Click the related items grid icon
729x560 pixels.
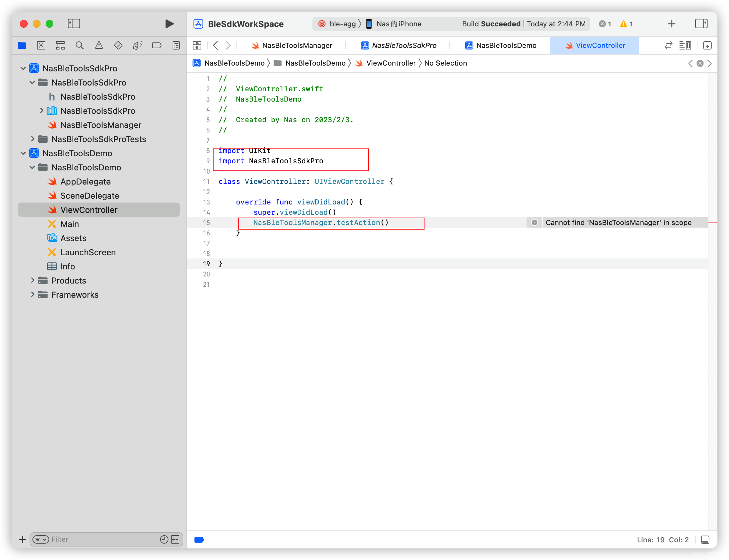coord(197,45)
